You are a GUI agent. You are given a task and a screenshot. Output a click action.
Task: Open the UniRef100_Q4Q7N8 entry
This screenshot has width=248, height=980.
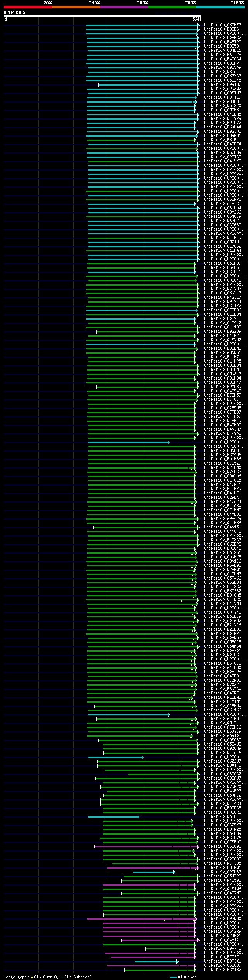tap(222, 893)
